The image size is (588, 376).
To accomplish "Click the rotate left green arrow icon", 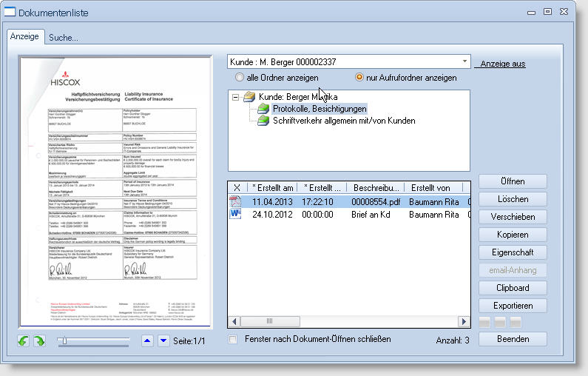I will (x=24, y=341).
